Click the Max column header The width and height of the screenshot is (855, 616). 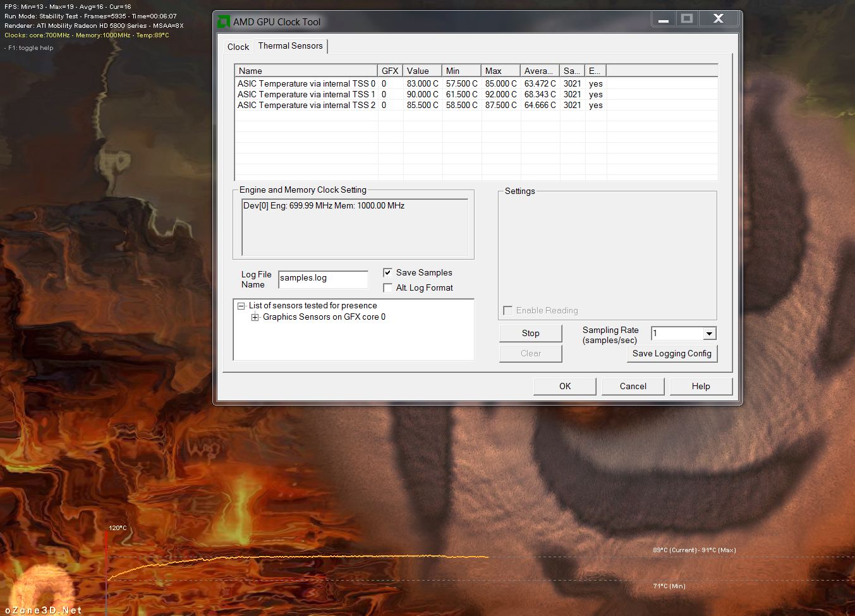coord(500,71)
